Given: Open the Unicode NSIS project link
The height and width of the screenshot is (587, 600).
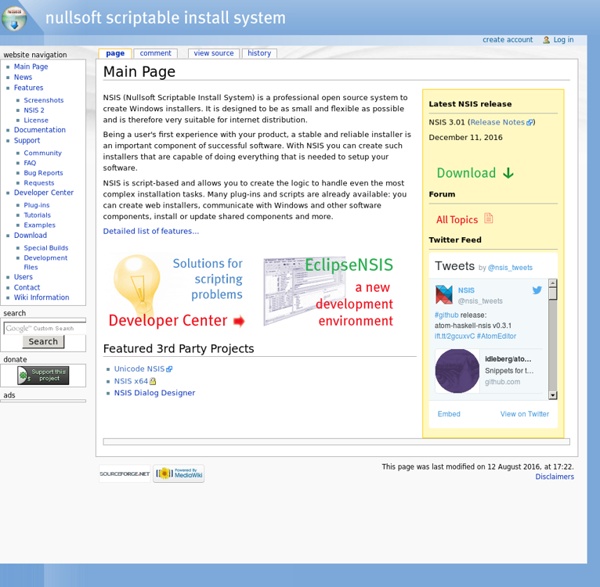Looking at the screenshot, I should click(x=139, y=369).
